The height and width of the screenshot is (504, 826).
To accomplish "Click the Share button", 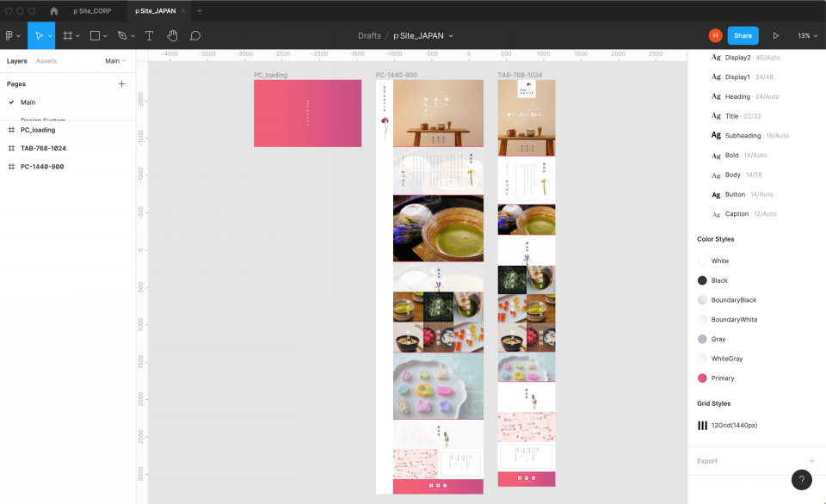I will click(743, 35).
